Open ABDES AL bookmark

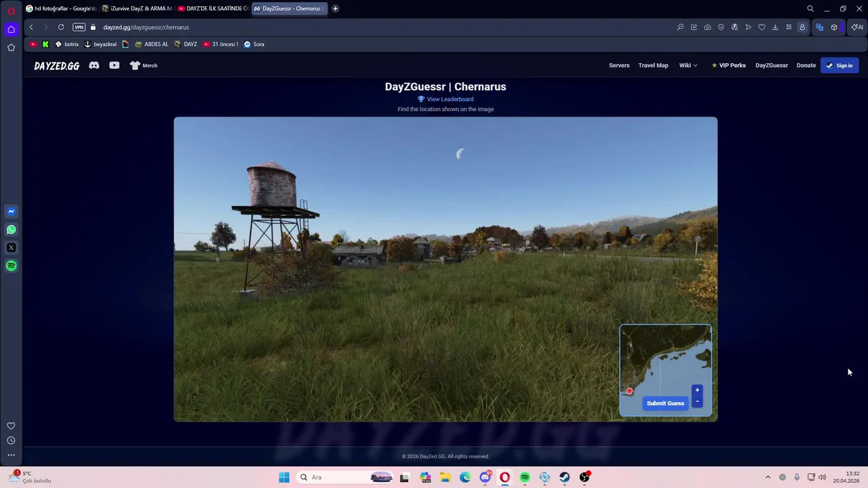pyautogui.click(x=151, y=44)
